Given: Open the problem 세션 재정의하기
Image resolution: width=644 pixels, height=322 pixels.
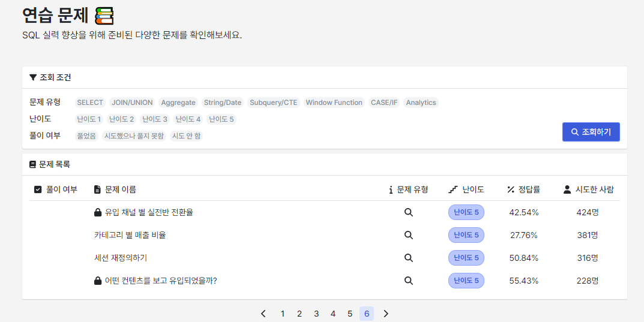Looking at the screenshot, I should coord(121,258).
